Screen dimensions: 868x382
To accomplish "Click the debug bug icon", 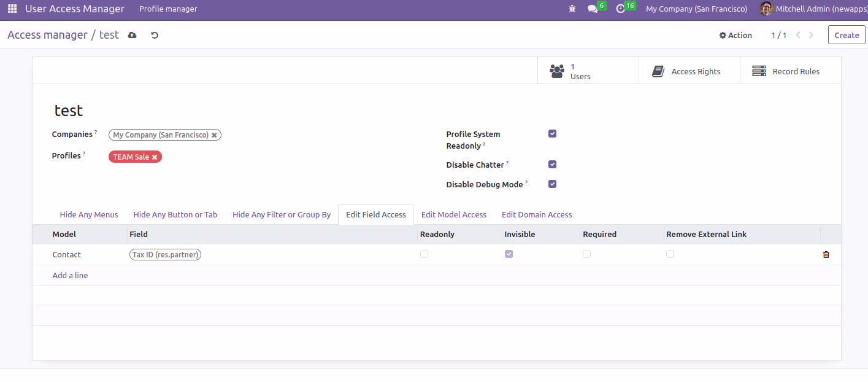I will (x=572, y=9).
